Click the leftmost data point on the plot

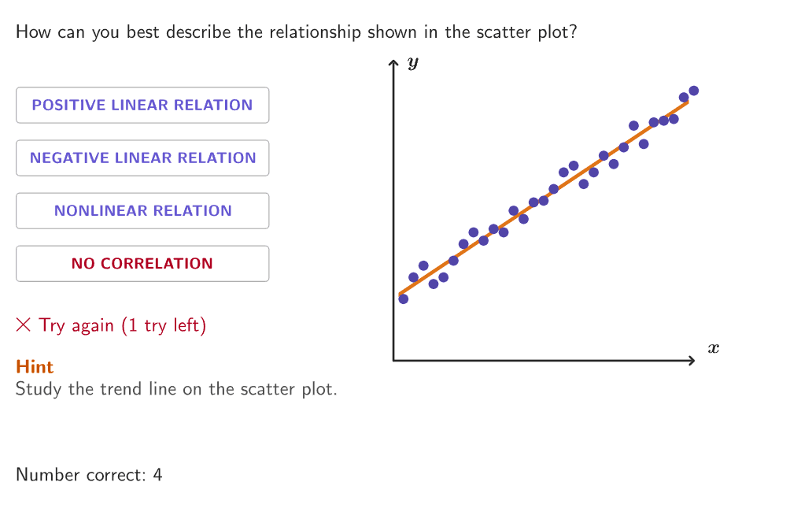click(404, 298)
